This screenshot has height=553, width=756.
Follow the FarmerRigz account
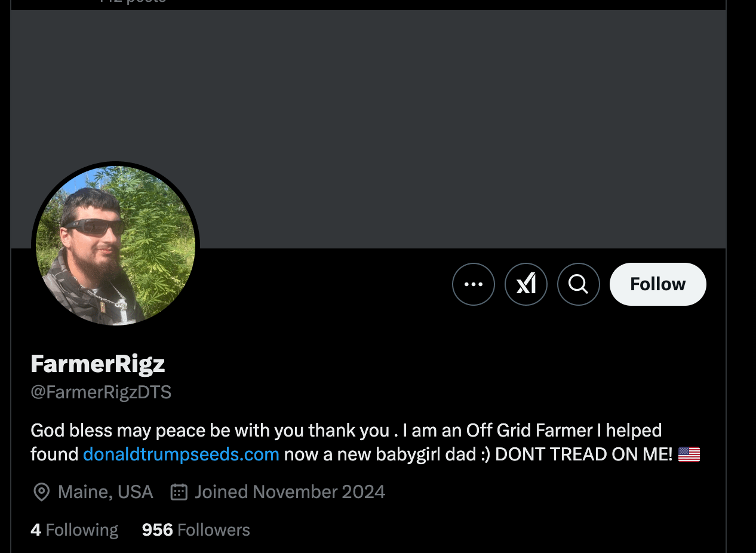point(658,284)
